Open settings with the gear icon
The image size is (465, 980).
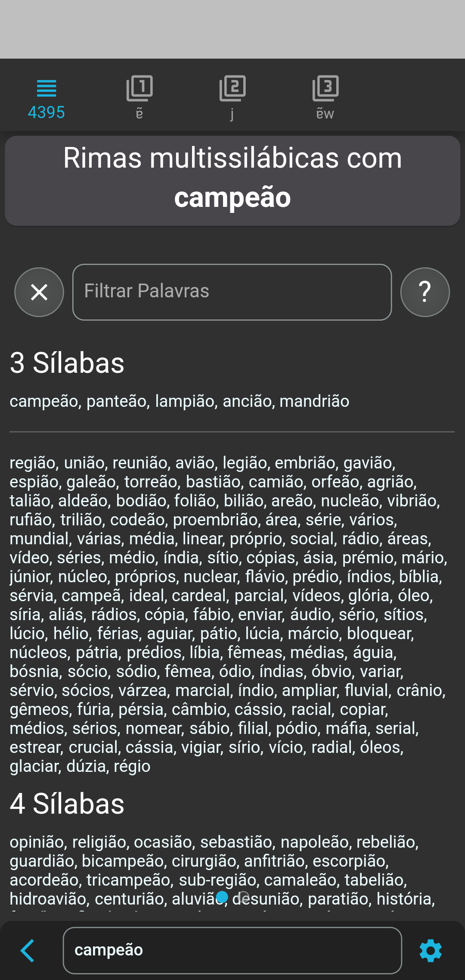(x=430, y=950)
